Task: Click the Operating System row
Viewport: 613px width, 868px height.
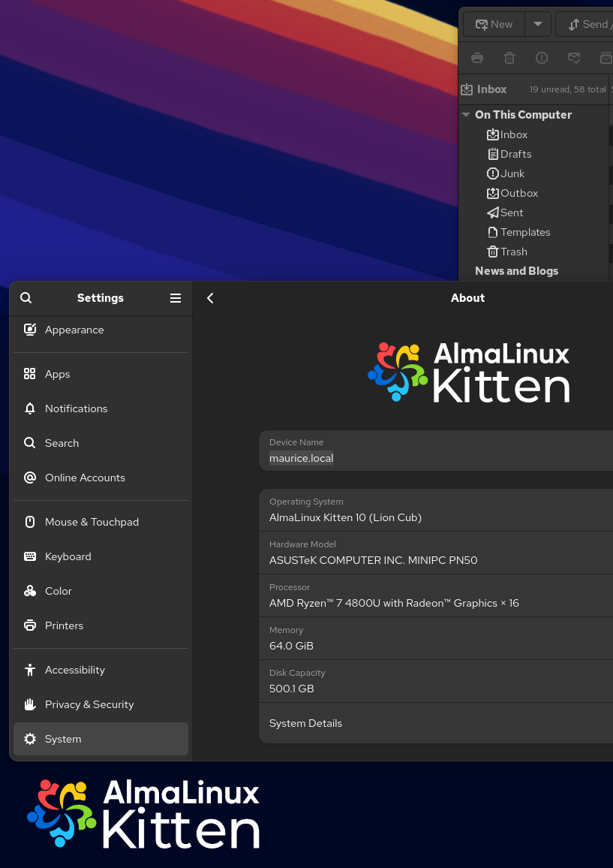Action: pyautogui.click(x=436, y=511)
